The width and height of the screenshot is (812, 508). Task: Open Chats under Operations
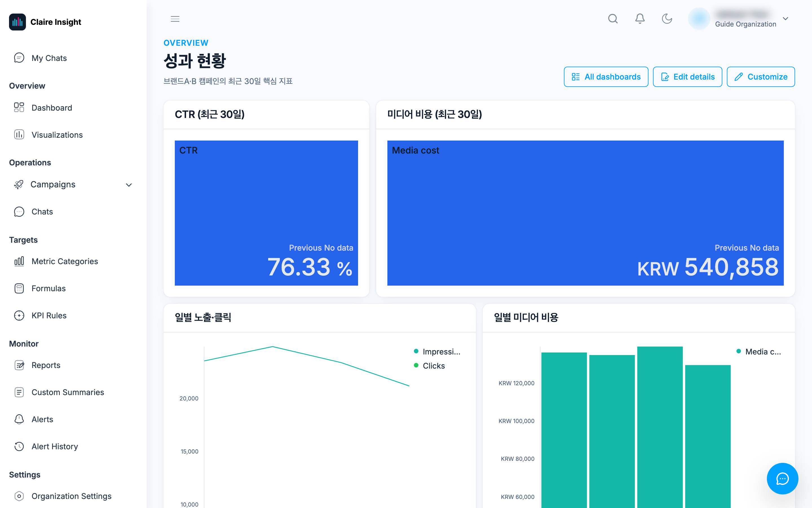pyautogui.click(x=73, y=212)
